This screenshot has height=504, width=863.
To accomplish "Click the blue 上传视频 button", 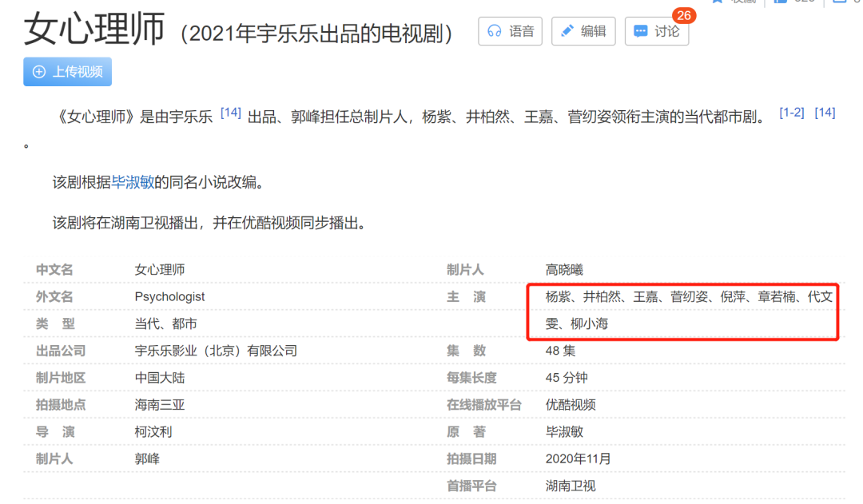I will (67, 72).
